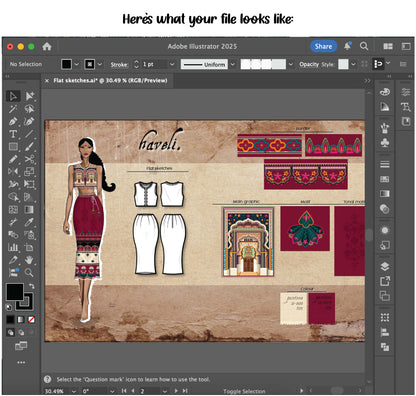416x396 pixels.
Task: Select the Warp tool
Action: click(13, 184)
